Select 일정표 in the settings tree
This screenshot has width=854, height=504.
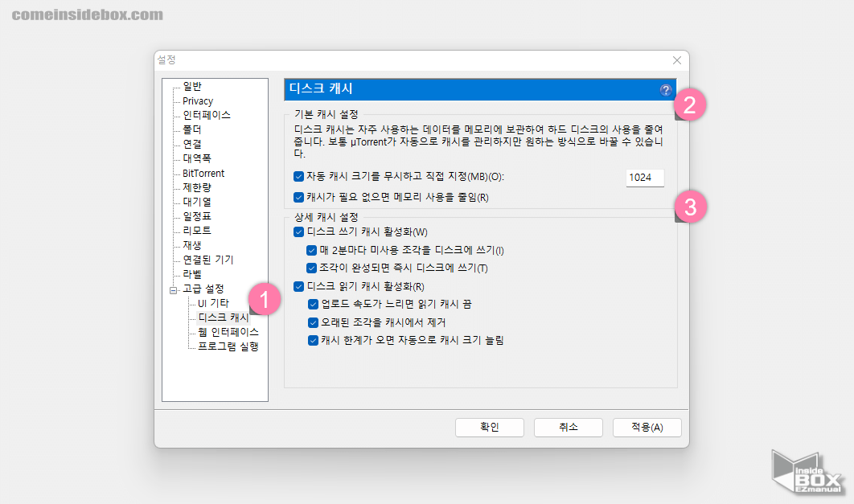point(197,216)
